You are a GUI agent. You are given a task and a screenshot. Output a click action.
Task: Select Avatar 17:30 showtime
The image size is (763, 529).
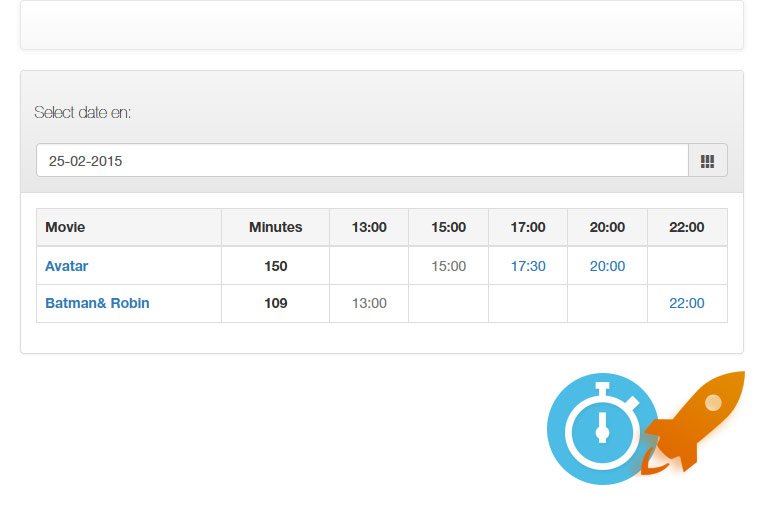click(x=528, y=266)
